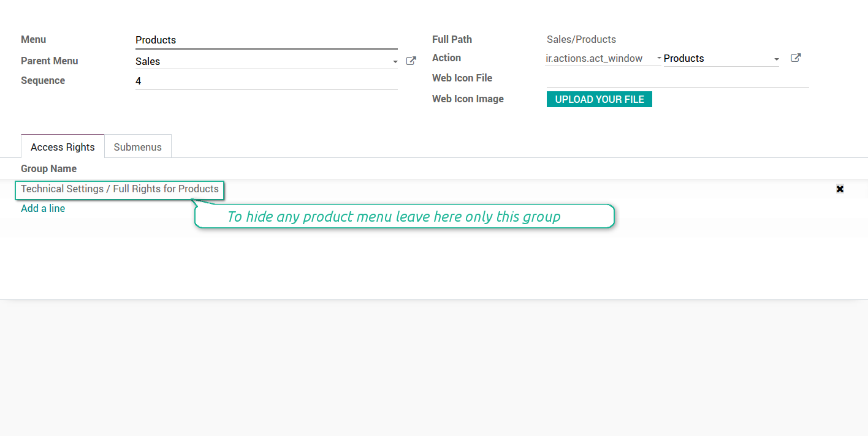868x436 pixels.
Task: Delete the Full Rights for Products group row
Action: point(840,189)
